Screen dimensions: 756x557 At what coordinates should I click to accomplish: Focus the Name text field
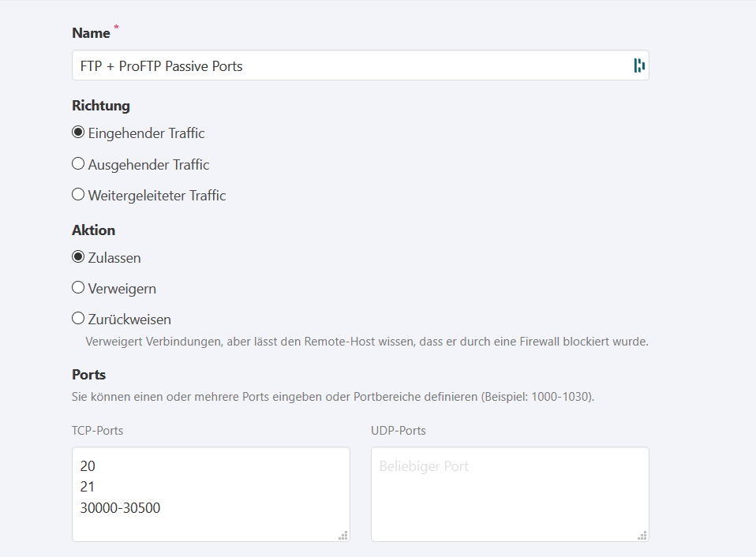347,66
